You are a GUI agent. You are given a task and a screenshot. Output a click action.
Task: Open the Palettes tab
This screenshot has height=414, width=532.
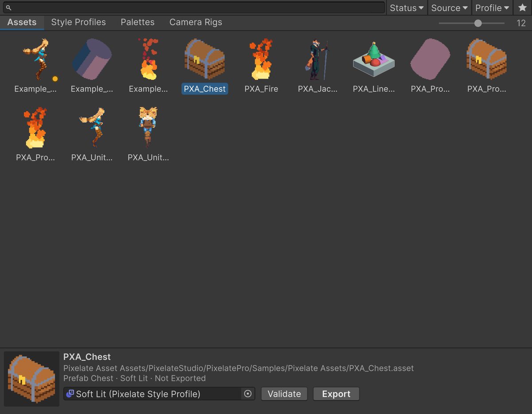[x=137, y=22]
